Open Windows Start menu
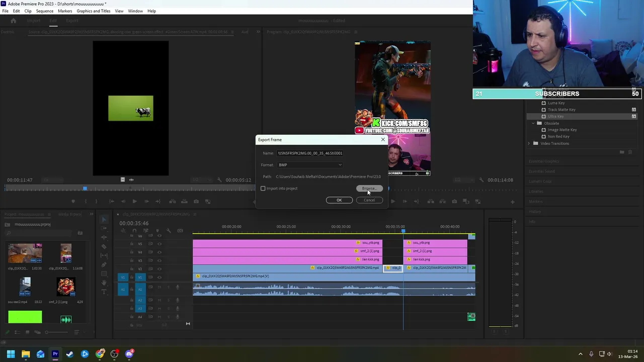Screen dimensions: 644x362 click(11, 354)
